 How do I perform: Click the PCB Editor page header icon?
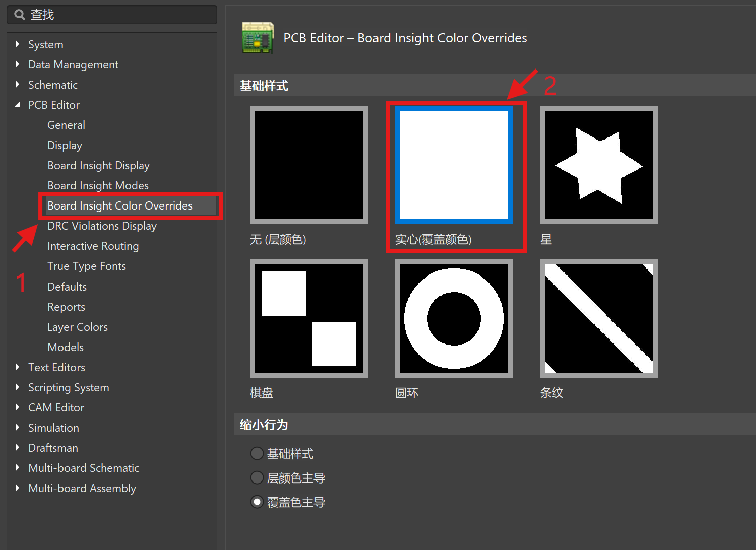pos(258,37)
